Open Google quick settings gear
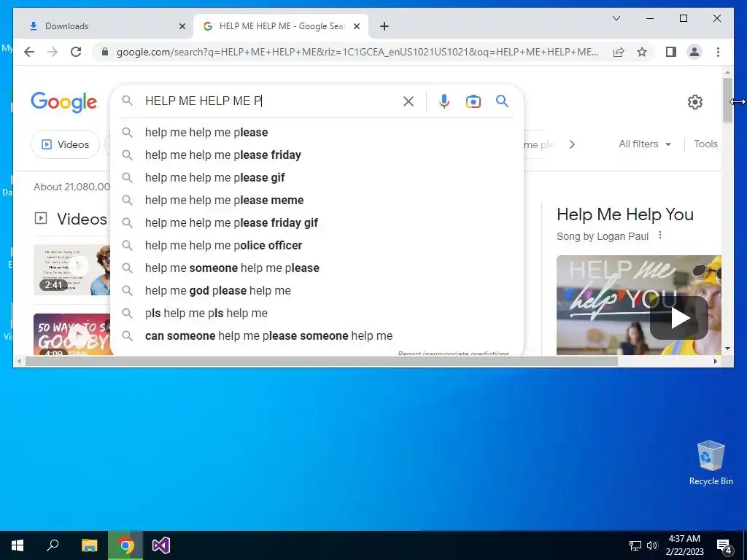747x560 pixels. click(x=695, y=102)
